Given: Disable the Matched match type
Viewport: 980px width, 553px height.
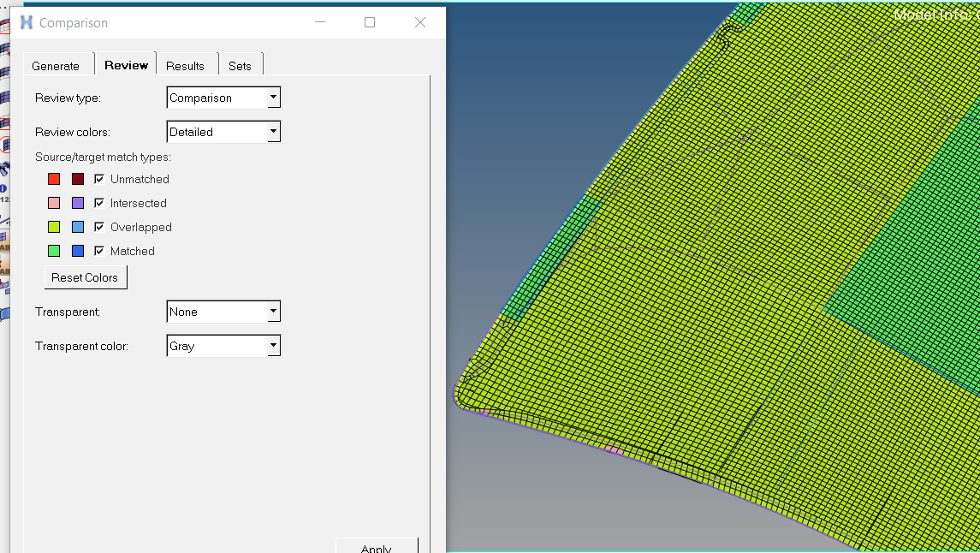Looking at the screenshot, I should pyautogui.click(x=99, y=251).
